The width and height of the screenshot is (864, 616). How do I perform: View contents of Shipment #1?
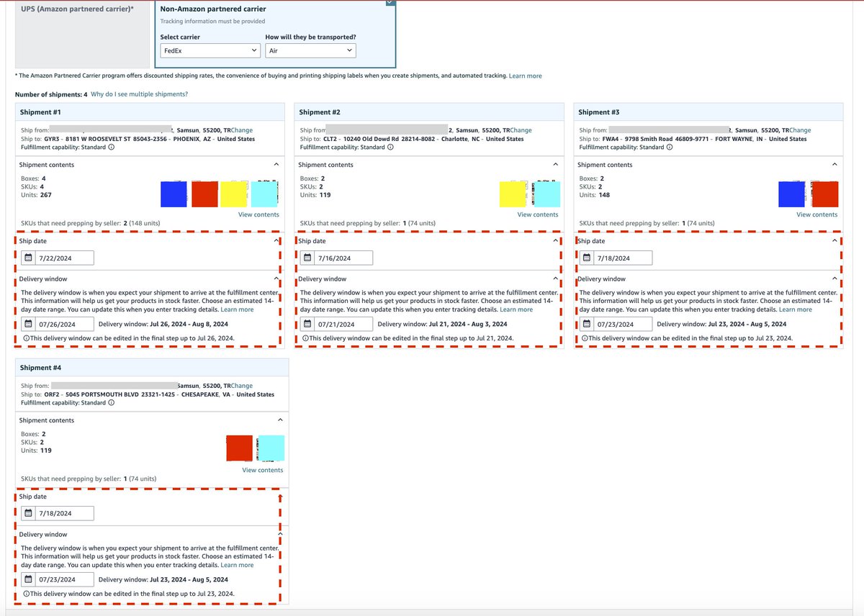coord(258,214)
